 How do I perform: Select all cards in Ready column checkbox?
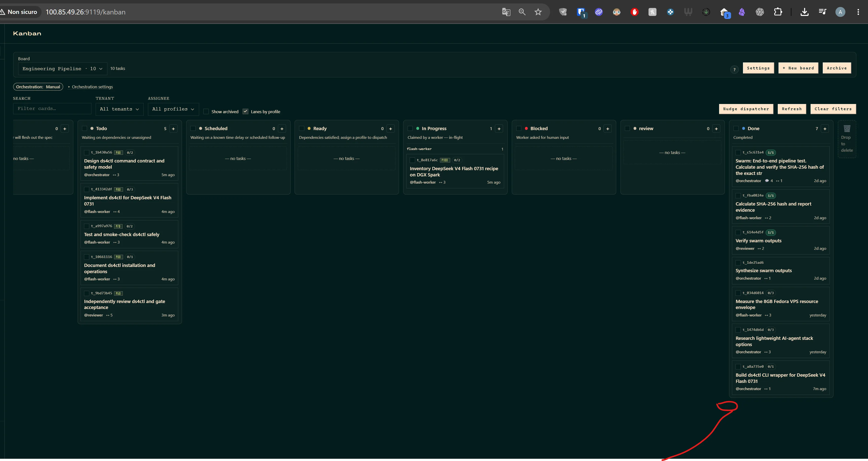302,128
